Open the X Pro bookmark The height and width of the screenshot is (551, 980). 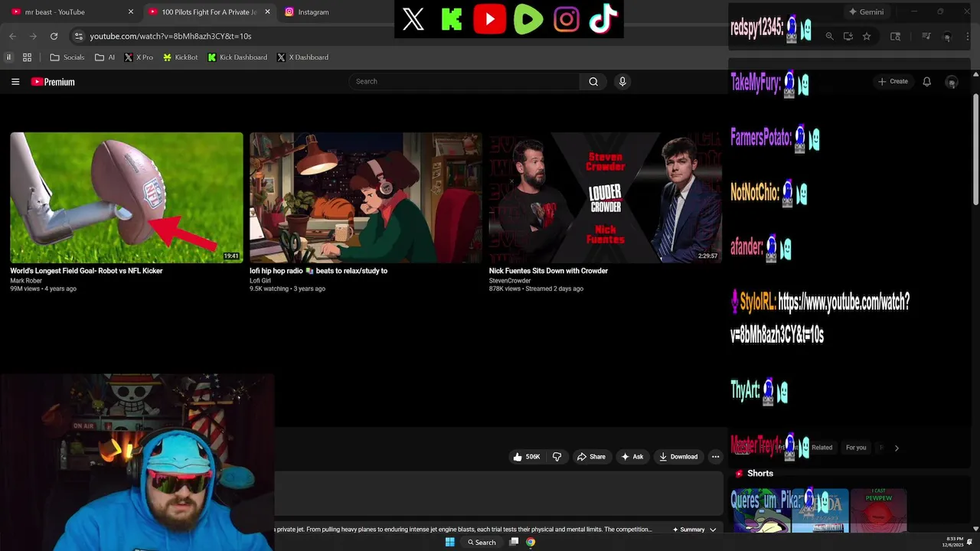pyautogui.click(x=139, y=57)
